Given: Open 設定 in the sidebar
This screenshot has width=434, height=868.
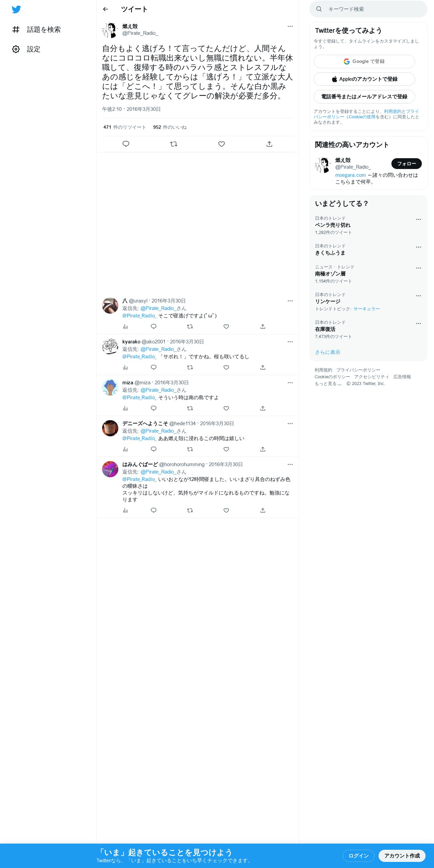Looking at the screenshot, I should (26, 49).
